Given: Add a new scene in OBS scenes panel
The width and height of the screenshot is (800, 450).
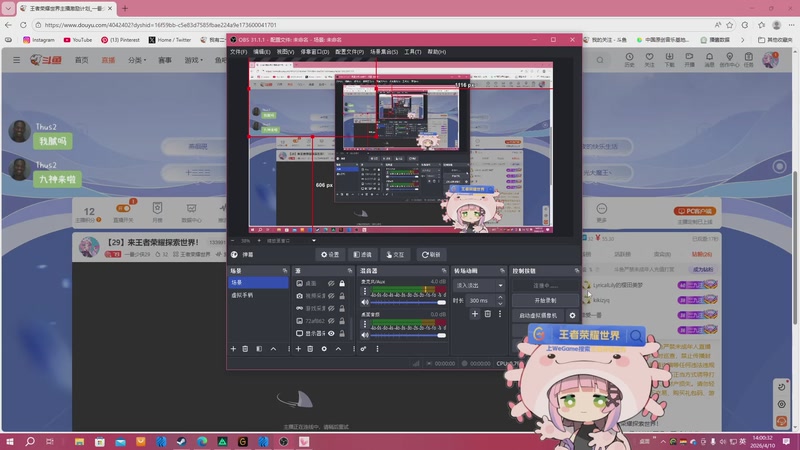Looking at the screenshot, I should (x=233, y=349).
